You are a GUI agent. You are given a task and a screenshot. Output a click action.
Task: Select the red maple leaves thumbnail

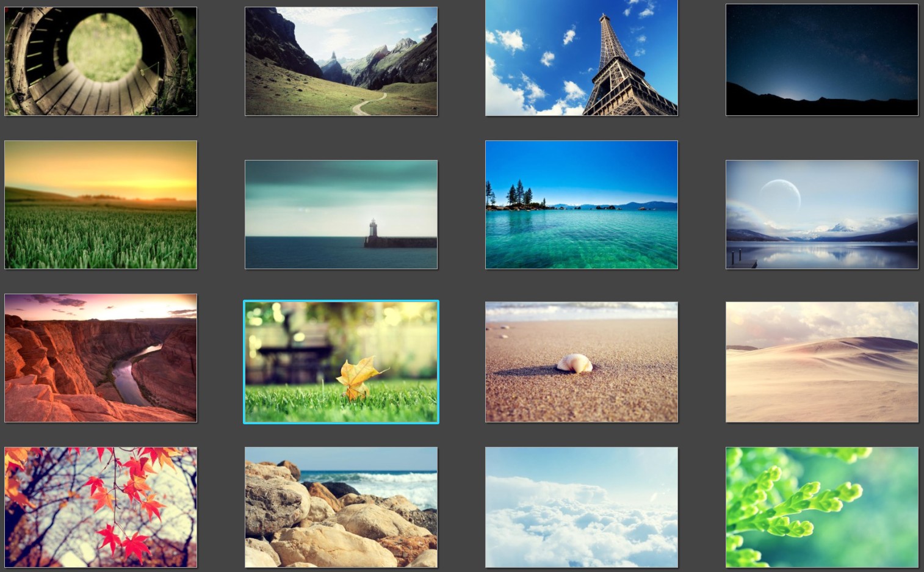tap(101, 507)
